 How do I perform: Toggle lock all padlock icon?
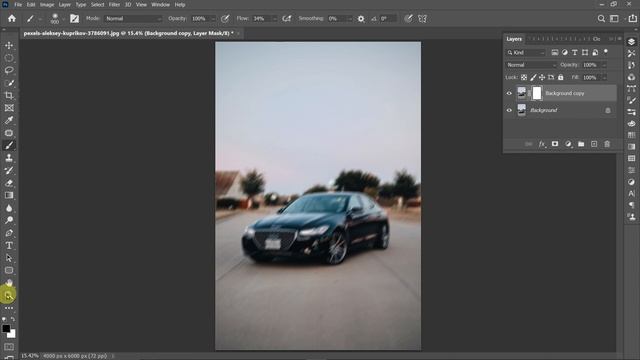(561, 78)
